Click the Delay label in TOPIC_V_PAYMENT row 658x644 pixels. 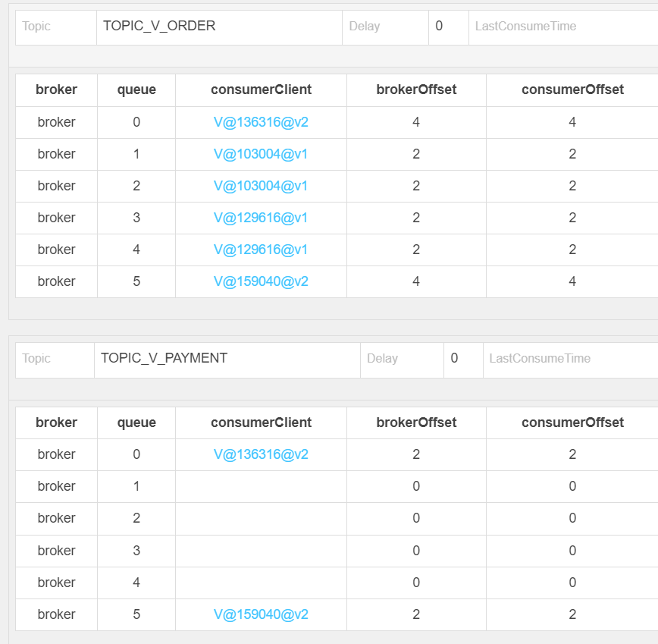(382, 358)
